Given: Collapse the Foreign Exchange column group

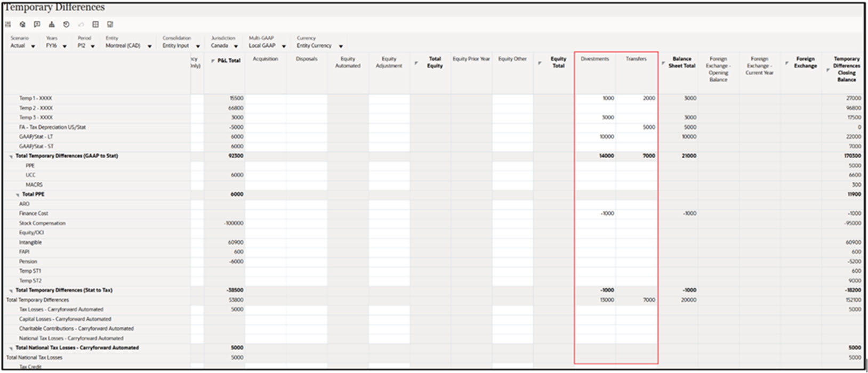Looking at the screenshot, I should [786, 63].
